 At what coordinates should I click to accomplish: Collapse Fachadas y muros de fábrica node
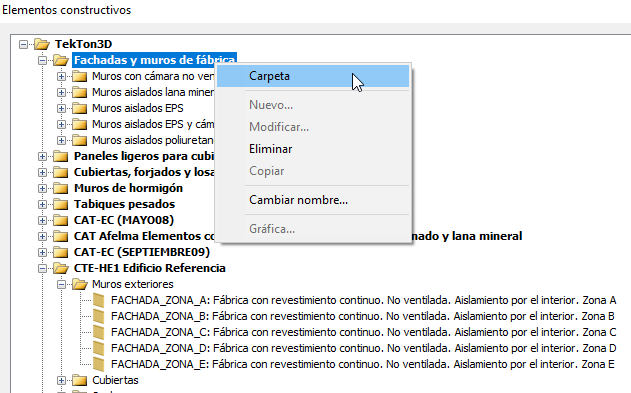point(43,60)
